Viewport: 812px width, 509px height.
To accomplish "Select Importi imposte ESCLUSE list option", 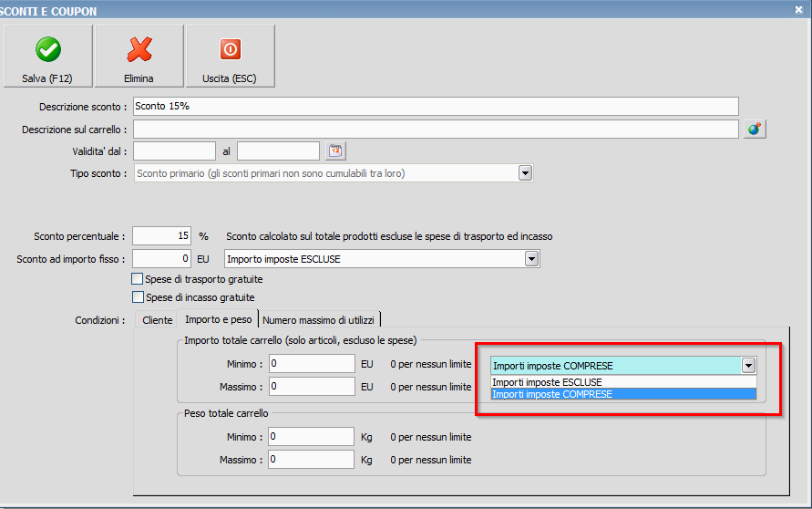I will 623,382.
